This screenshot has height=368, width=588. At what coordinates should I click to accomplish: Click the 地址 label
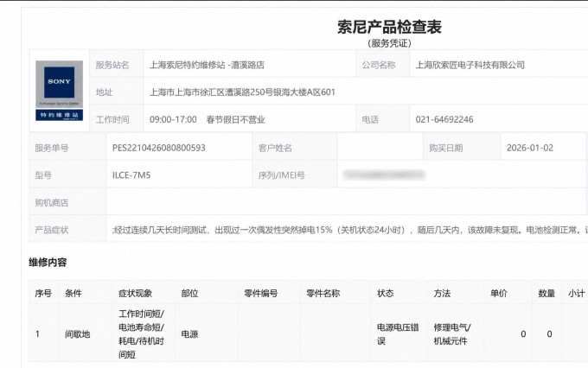tap(104, 92)
